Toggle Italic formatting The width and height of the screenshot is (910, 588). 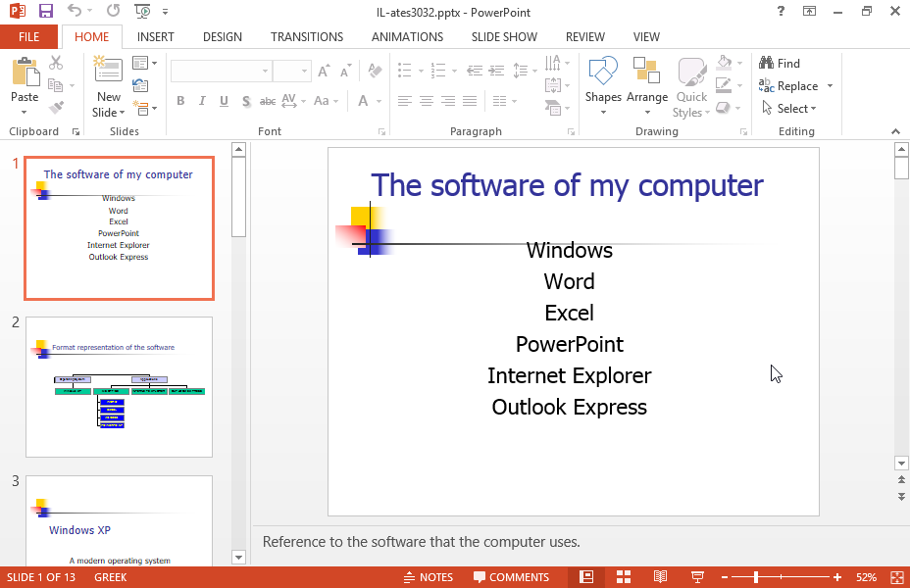[202, 101]
